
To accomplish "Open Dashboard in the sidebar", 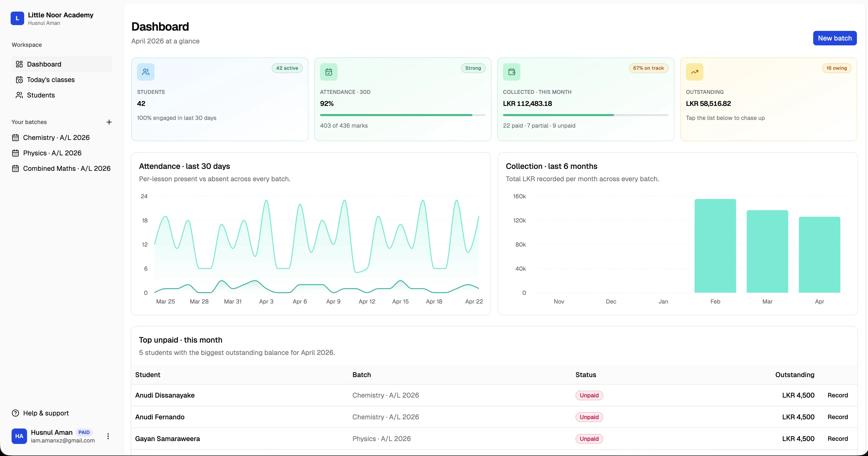I will point(62,64).
